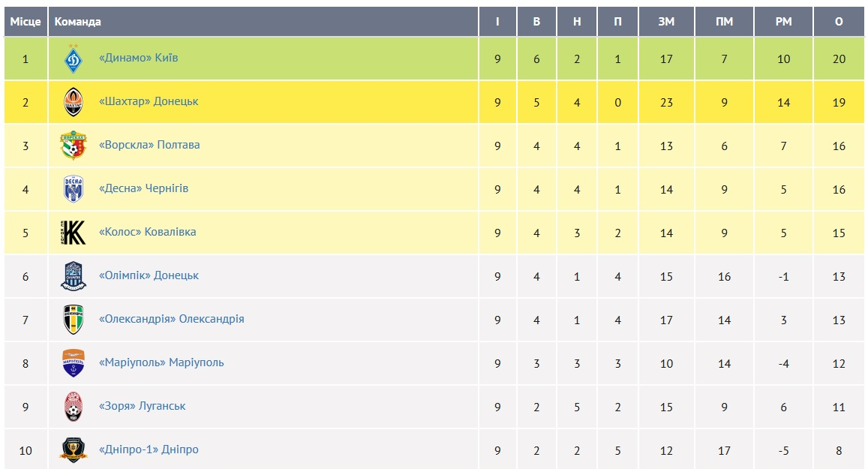Click the Zorya Luhansk club crest
Screen dimensions: 868x469
[x=73, y=407]
